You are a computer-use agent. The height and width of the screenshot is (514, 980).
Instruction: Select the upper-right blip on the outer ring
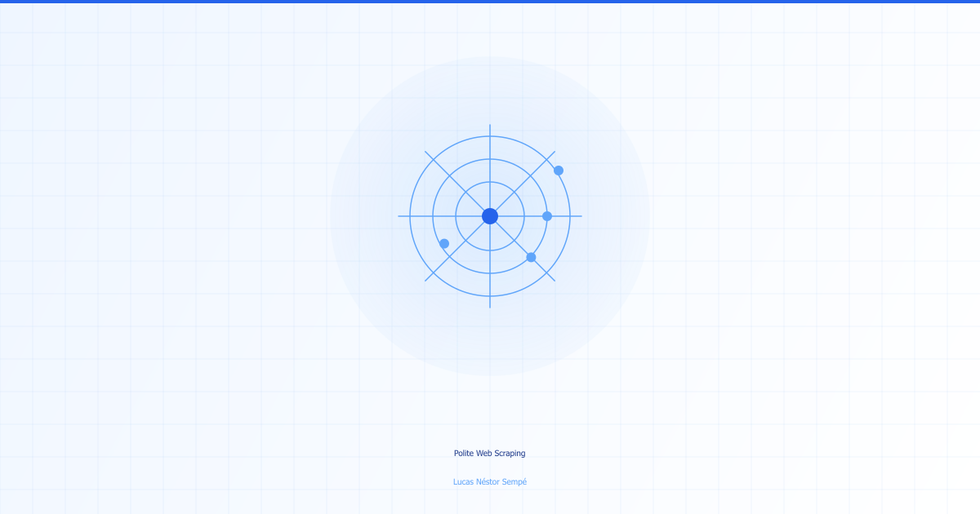pyautogui.click(x=559, y=171)
